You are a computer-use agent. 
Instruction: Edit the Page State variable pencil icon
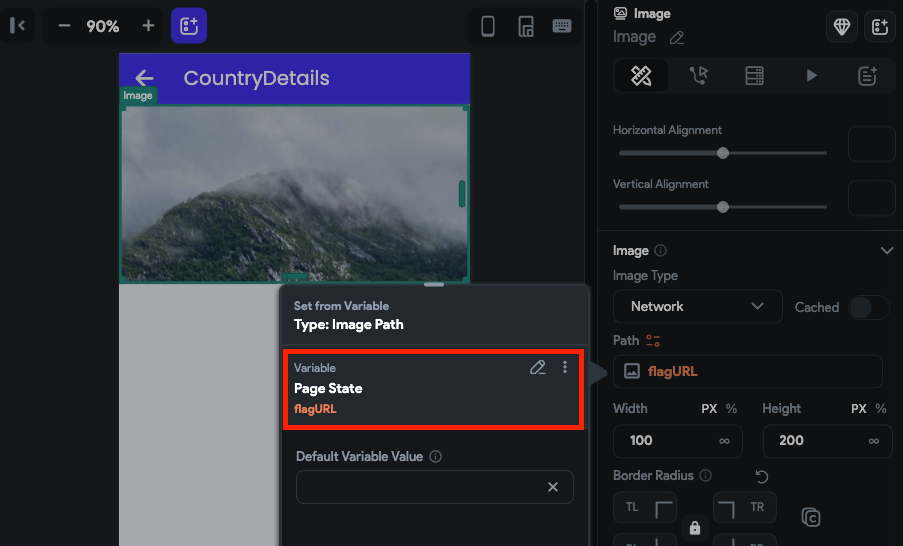click(537, 367)
